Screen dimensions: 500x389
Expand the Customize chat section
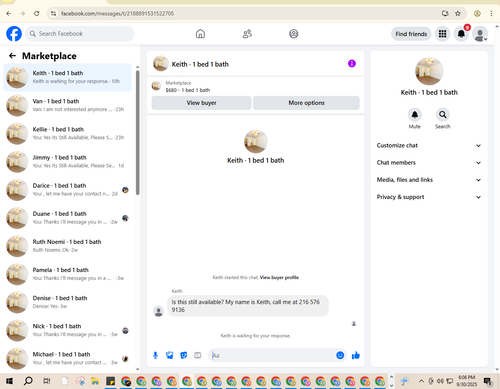point(429,145)
